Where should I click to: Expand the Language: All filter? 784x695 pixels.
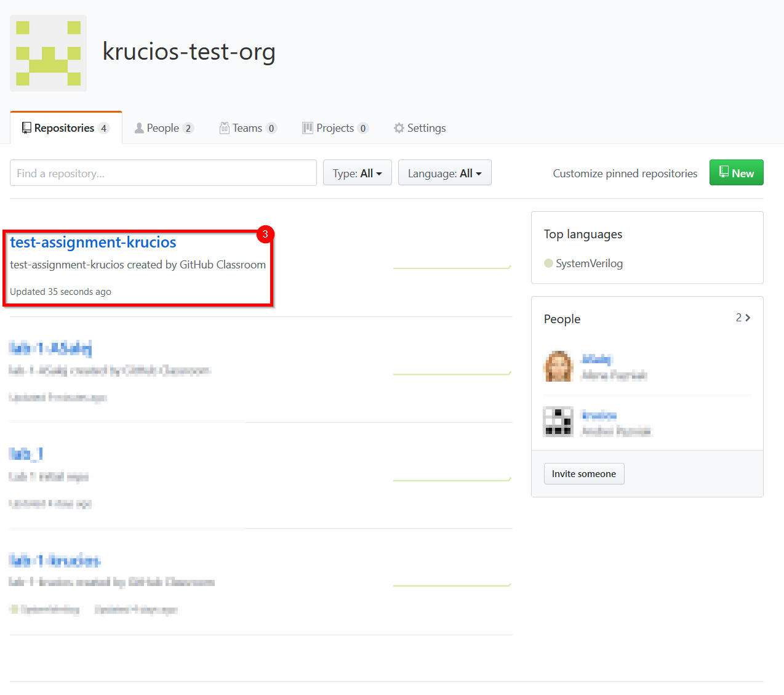point(444,173)
